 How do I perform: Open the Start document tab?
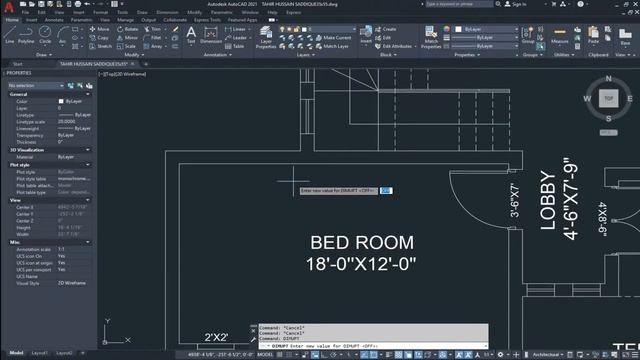click(x=18, y=64)
